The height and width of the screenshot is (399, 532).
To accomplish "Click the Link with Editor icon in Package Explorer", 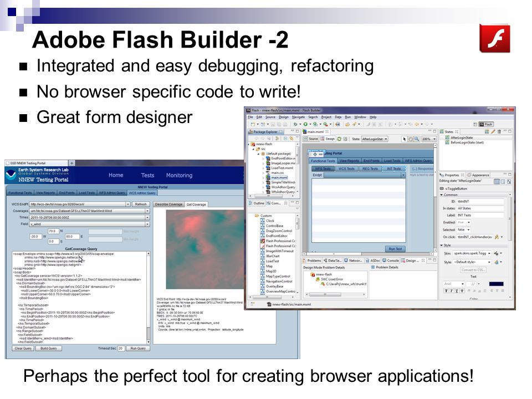I will coord(291,139).
